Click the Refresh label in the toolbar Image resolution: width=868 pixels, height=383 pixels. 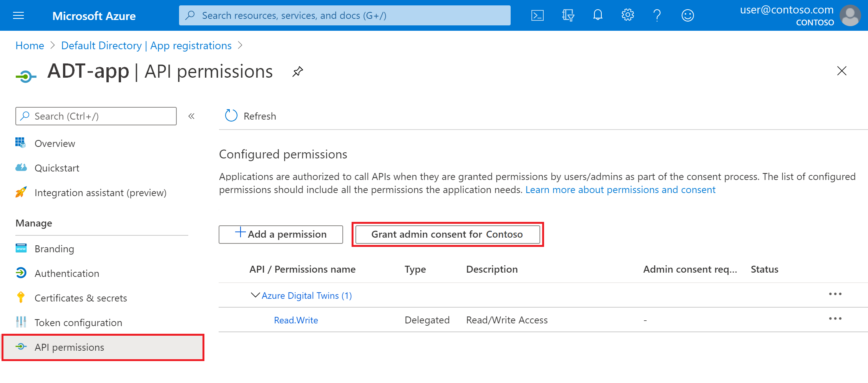tap(260, 116)
